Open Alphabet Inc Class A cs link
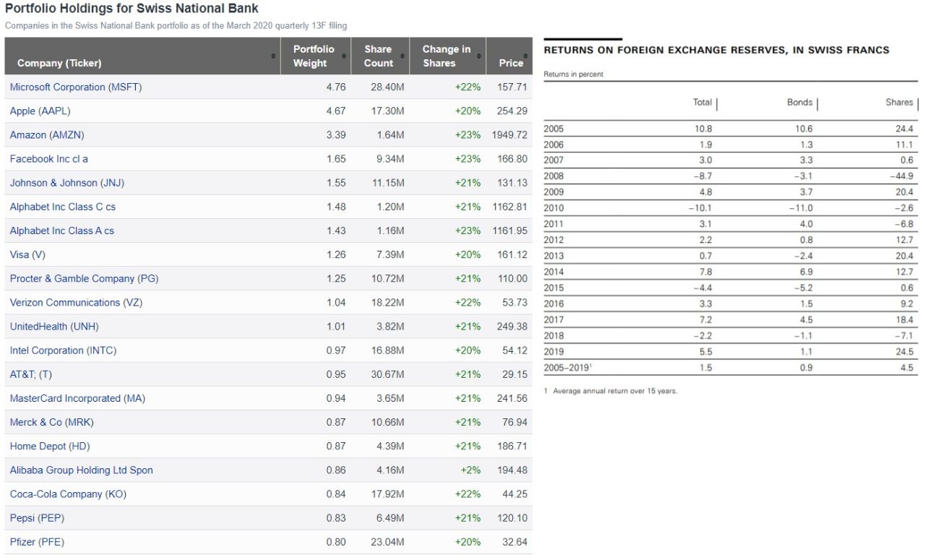The width and height of the screenshot is (925, 560). tap(62, 231)
